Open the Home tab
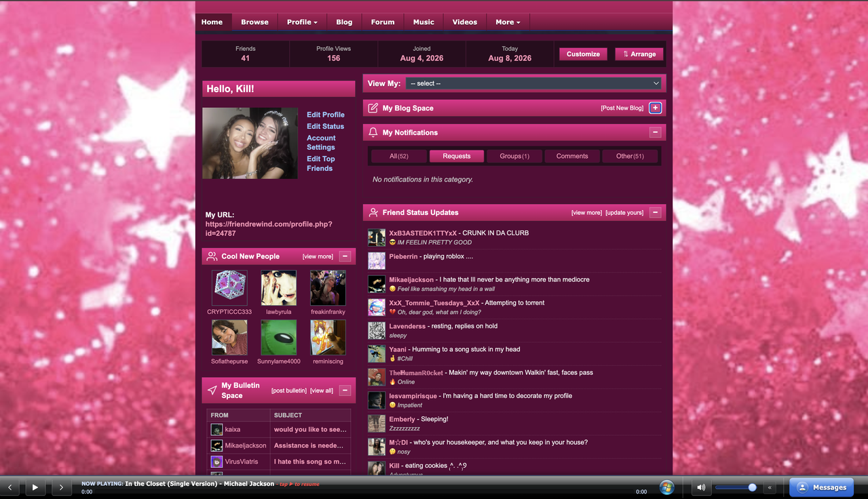Image resolution: width=868 pixels, height=499 pixels. (x=212, y=22)
